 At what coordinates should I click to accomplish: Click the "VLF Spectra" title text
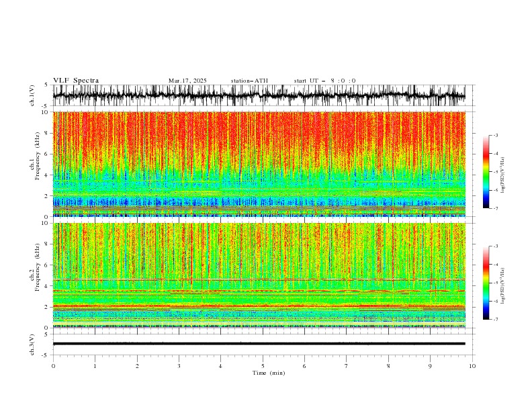[76, 81]
